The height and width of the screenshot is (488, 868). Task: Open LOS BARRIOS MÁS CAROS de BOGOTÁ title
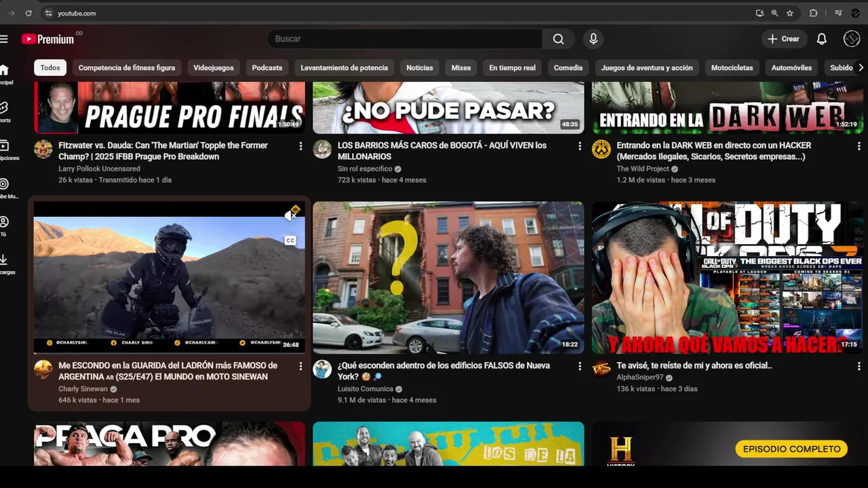coord(442,151)
